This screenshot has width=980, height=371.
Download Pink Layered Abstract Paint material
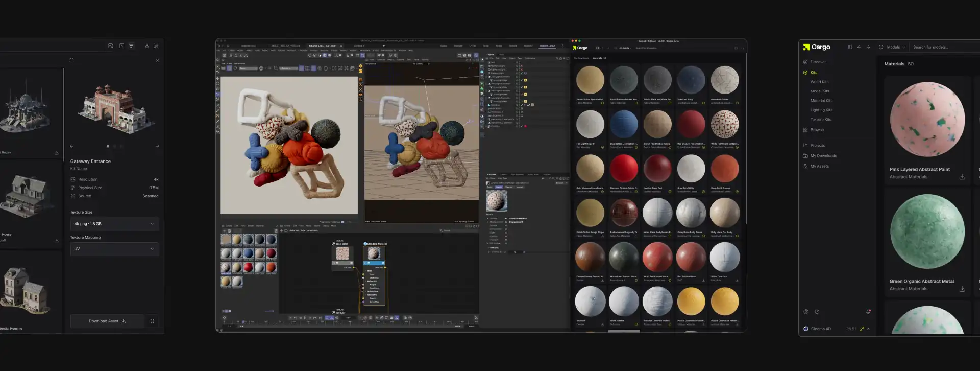click(x=962, y=177)
